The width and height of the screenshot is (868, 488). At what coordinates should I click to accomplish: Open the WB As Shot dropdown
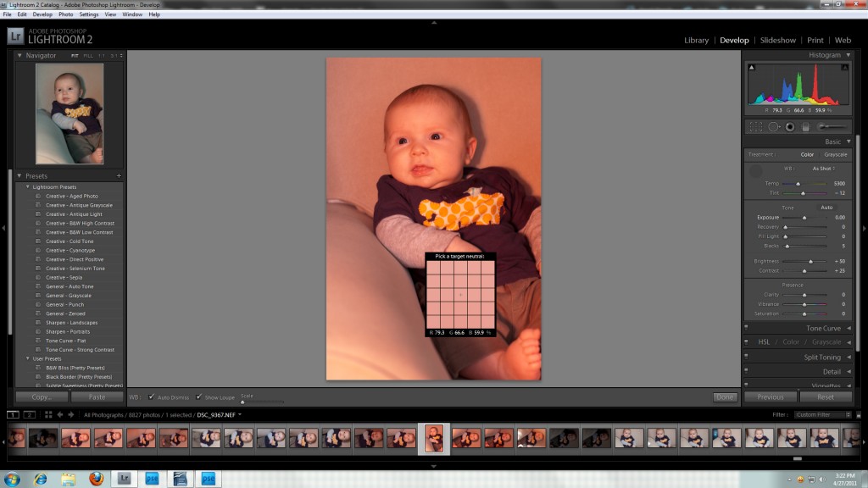tap(824, 169)
